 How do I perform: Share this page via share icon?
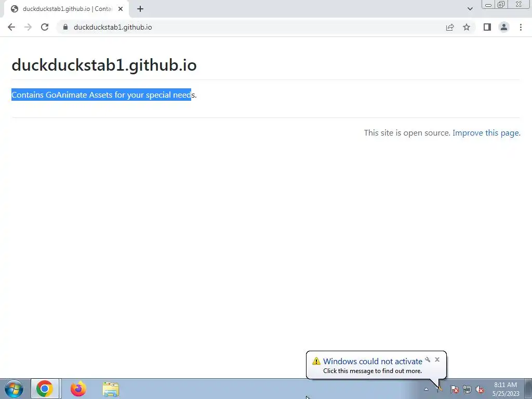point(450,27)
